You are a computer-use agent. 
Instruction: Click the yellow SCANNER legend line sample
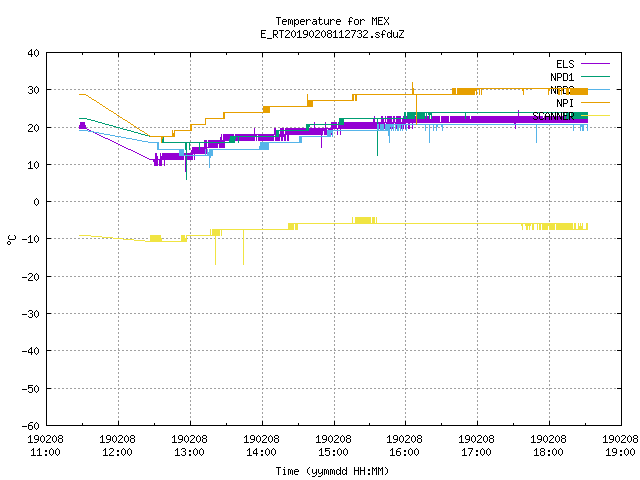tap(598, 116)
